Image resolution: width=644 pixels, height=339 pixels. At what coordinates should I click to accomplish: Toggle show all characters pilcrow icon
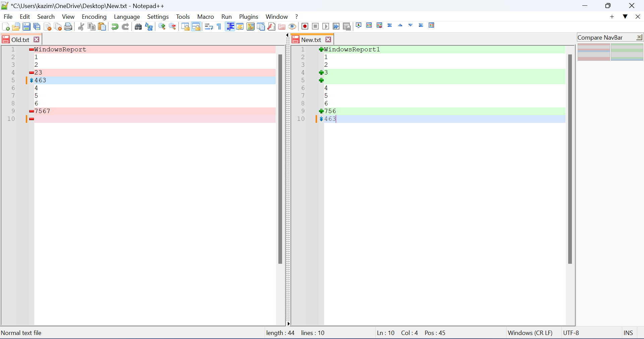[219, 27]
